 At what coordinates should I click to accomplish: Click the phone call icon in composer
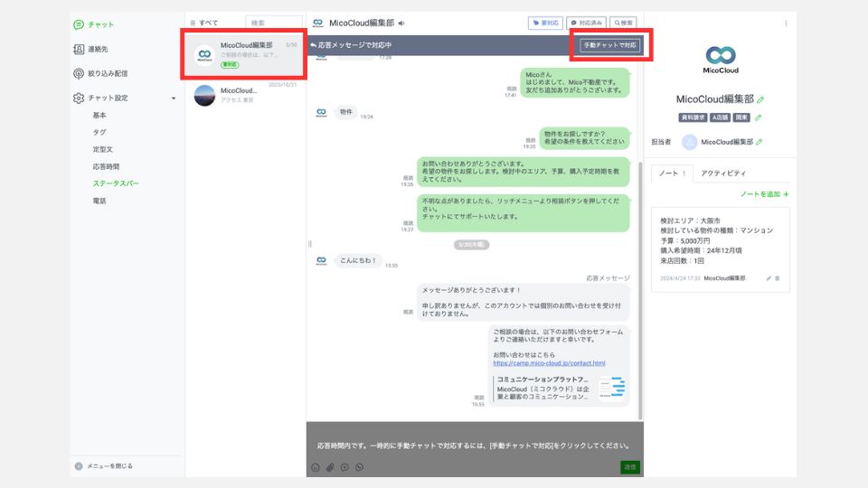[359, 467]
